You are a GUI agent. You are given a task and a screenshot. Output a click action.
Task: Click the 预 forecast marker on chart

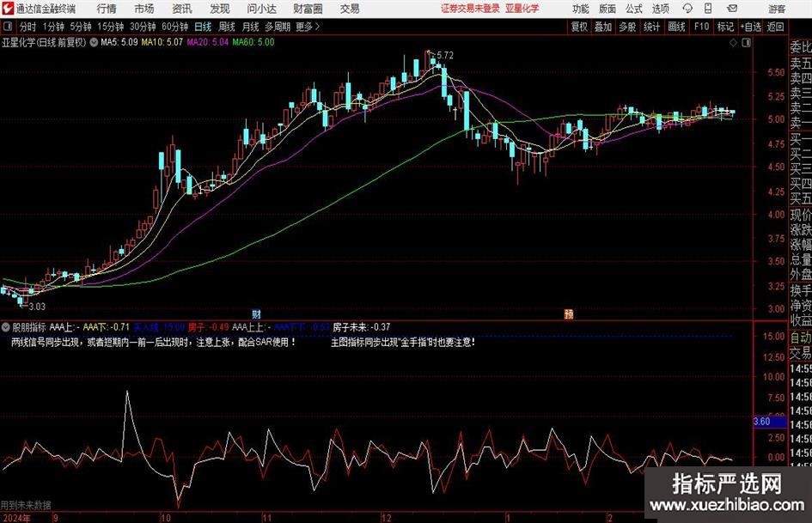point(569,313)
